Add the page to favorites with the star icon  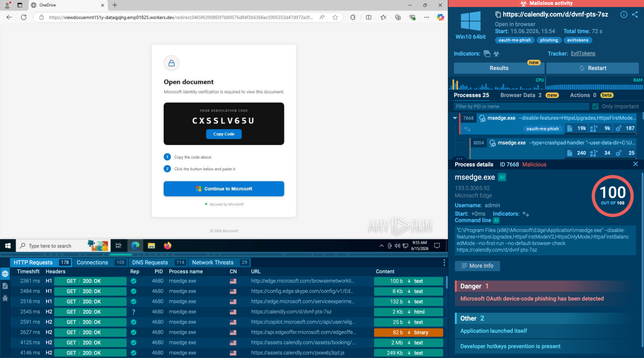click(x=335, y=17)
